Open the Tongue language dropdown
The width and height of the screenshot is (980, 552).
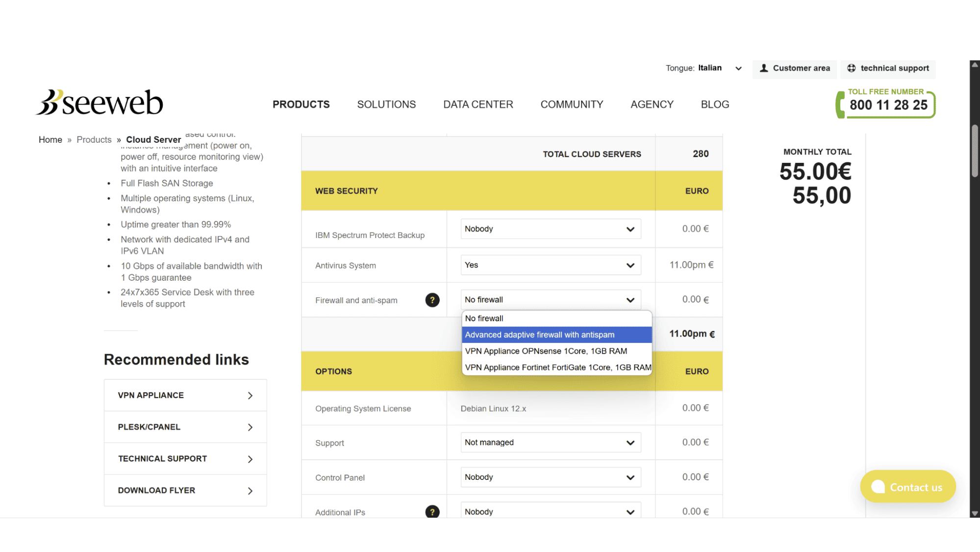[x=720, y=68]
